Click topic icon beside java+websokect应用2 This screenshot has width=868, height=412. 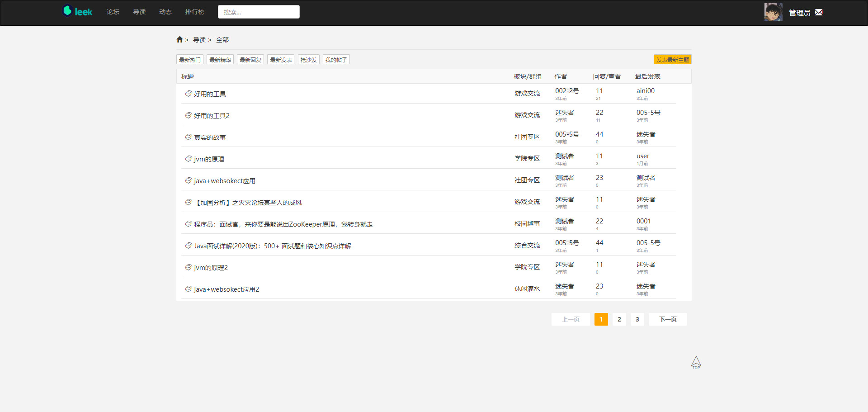coord(189,289)
